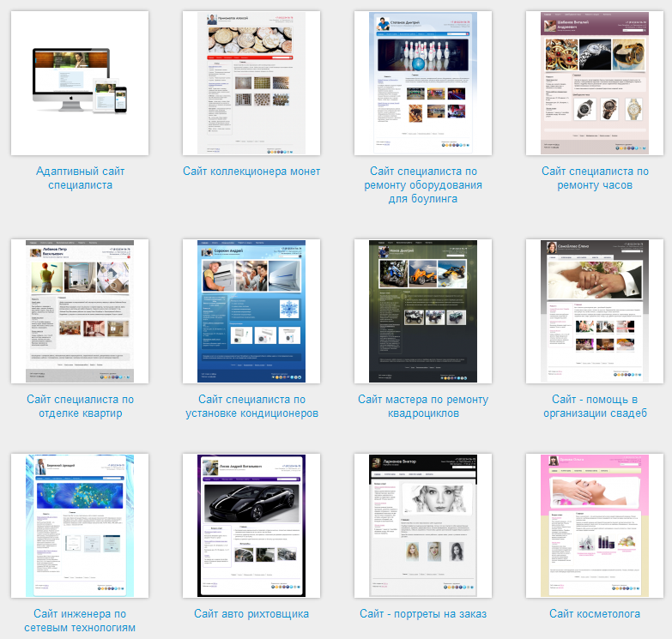
Task: Click the 'Сайт - портреты на заказ' link
Action: coord(423,613)
